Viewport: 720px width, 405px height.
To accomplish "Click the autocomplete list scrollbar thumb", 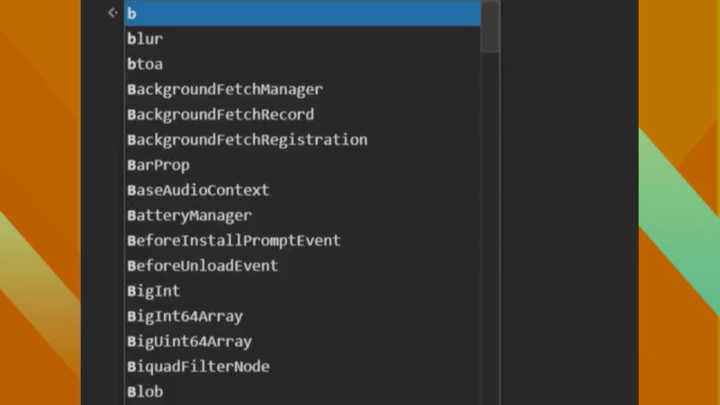I will pos(490,25).
